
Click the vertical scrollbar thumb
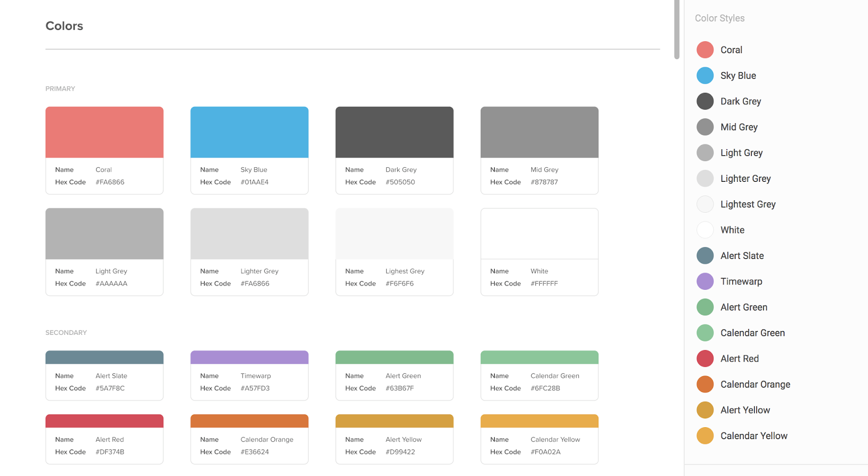676,29
